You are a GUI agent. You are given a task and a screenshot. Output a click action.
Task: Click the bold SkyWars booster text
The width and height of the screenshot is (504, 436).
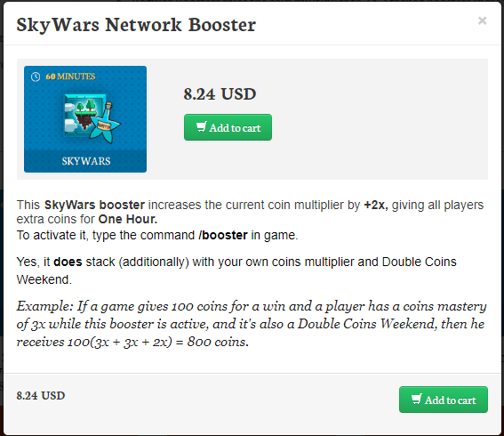94,205
